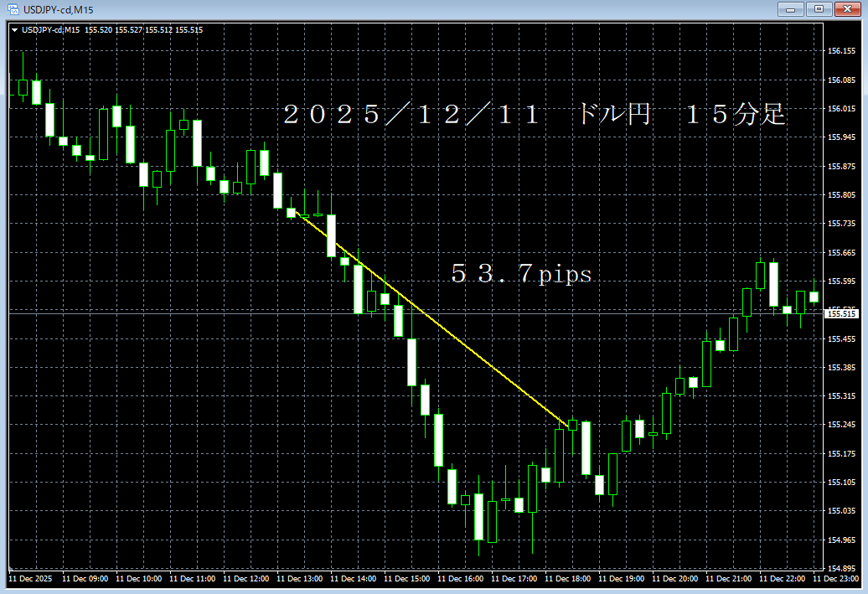Image resolution: width=868 pixels, height=594 pixels.
Task: Click the restore/maximize window button
Action: tap(819, 9)
